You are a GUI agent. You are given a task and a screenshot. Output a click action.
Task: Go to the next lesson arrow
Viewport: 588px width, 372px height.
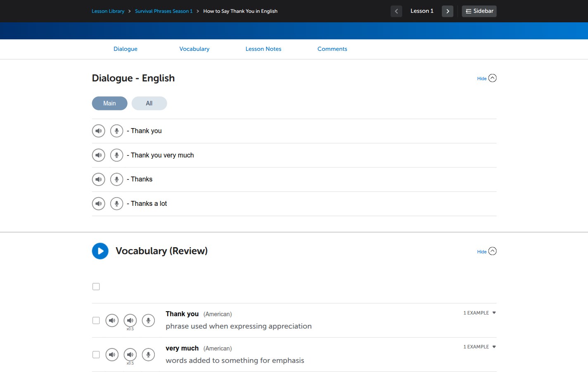(x=448, y=11)
